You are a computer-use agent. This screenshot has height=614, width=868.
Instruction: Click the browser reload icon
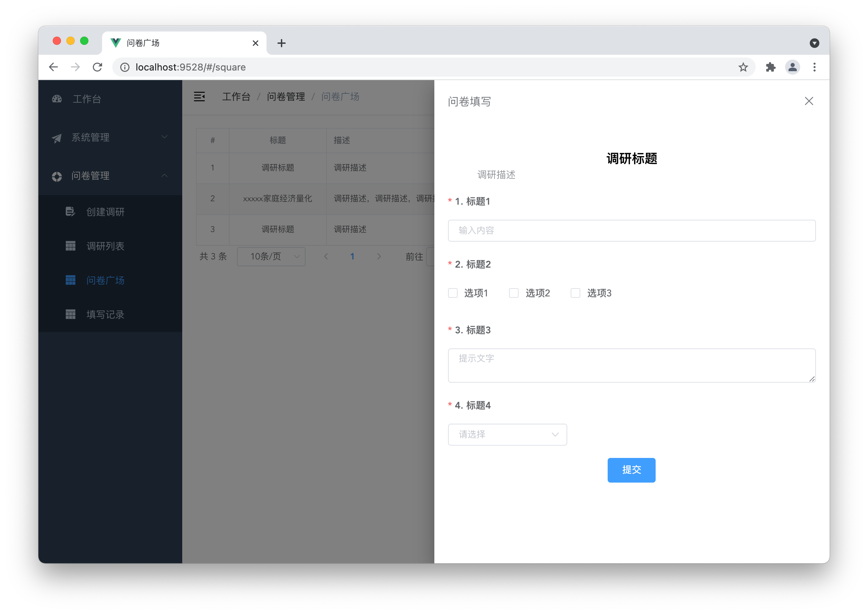pyautogui.click(x=98, y=67)
